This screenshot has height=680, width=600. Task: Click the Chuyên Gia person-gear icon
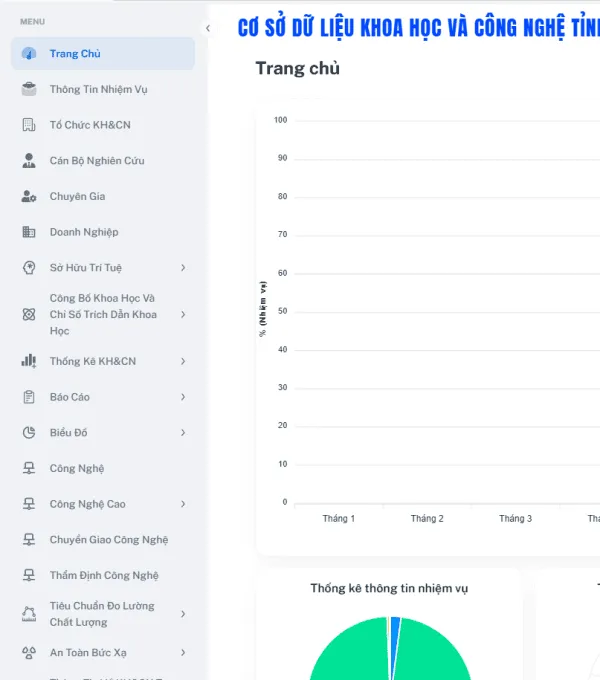(x=29, y=196)
